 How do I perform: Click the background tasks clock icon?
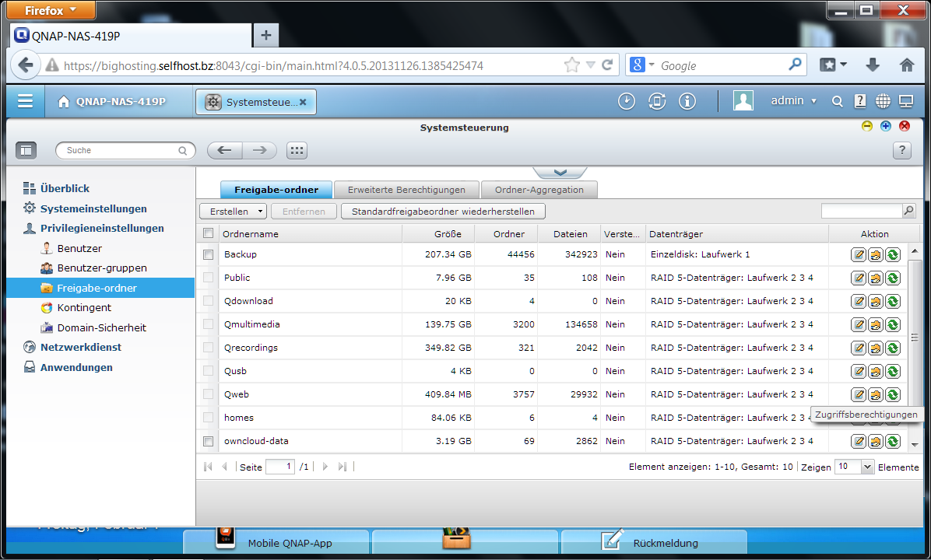627,101
